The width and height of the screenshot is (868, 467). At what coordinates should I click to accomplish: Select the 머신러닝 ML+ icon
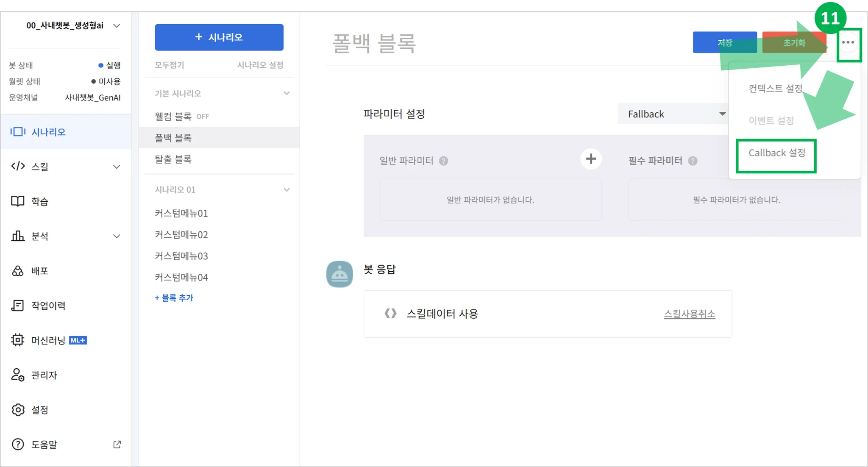pos(17,340)
